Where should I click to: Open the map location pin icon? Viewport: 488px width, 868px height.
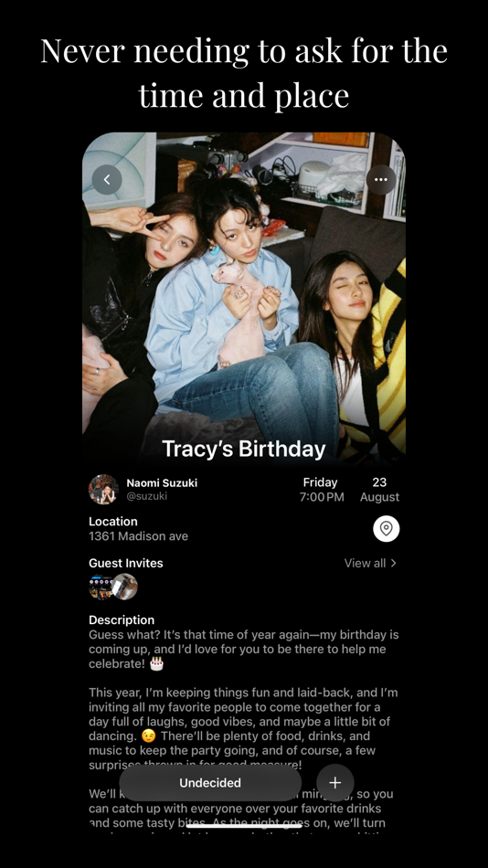(386, 529)
